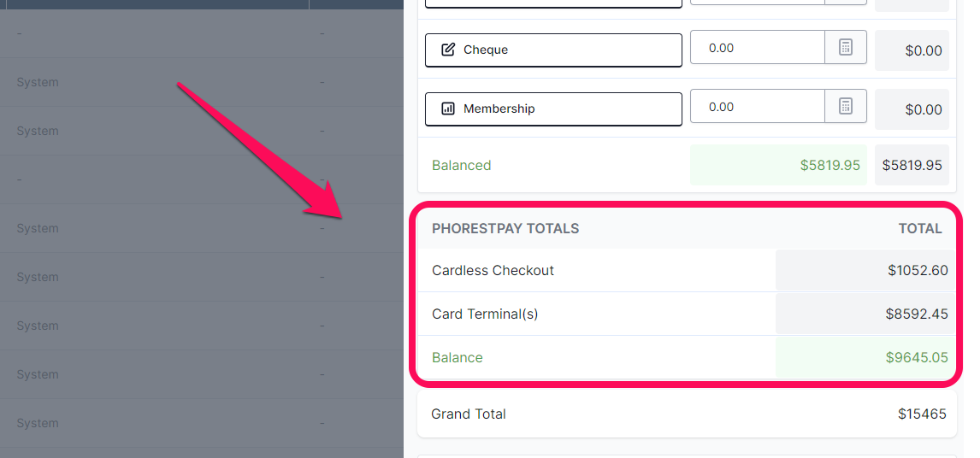Open the calculator for the Cheque amount
This screenshot has width=980, height=458.
846,47
